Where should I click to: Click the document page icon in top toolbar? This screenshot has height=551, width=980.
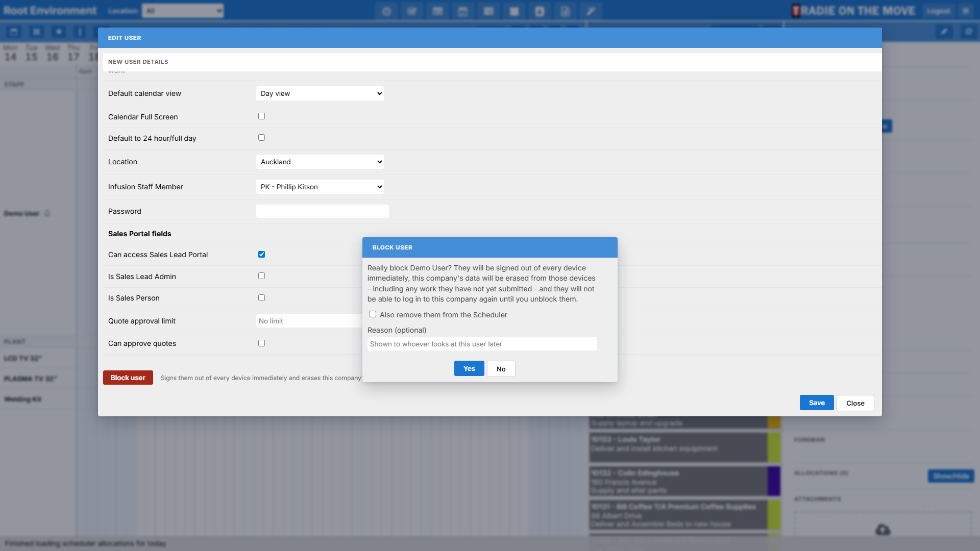pos(565,11)
